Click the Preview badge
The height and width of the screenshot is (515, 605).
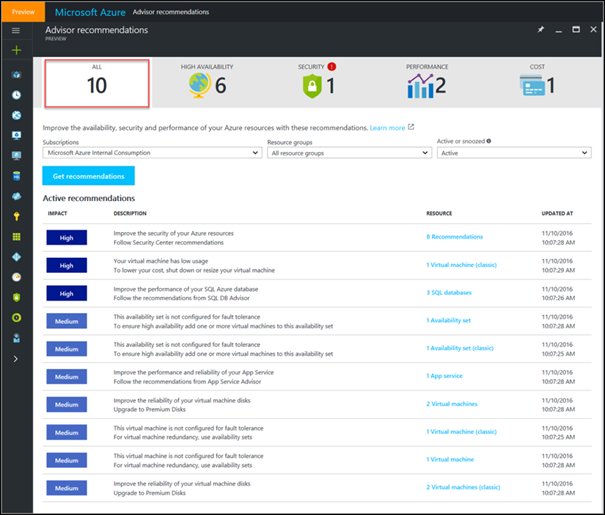[x=23, y=12]
